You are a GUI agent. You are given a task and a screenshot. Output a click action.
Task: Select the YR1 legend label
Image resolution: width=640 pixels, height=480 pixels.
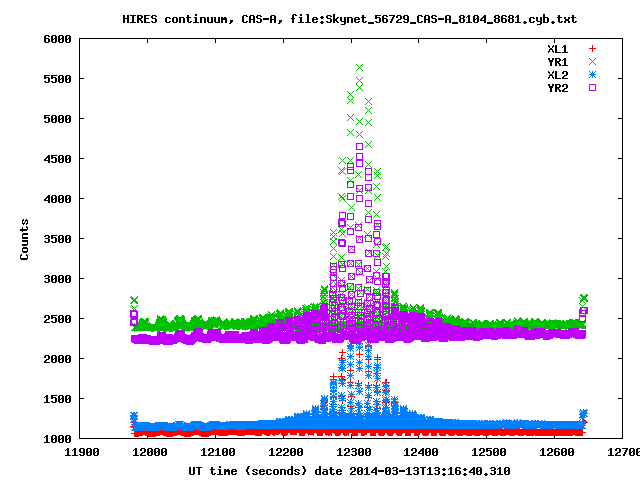(x=558, y=62)
